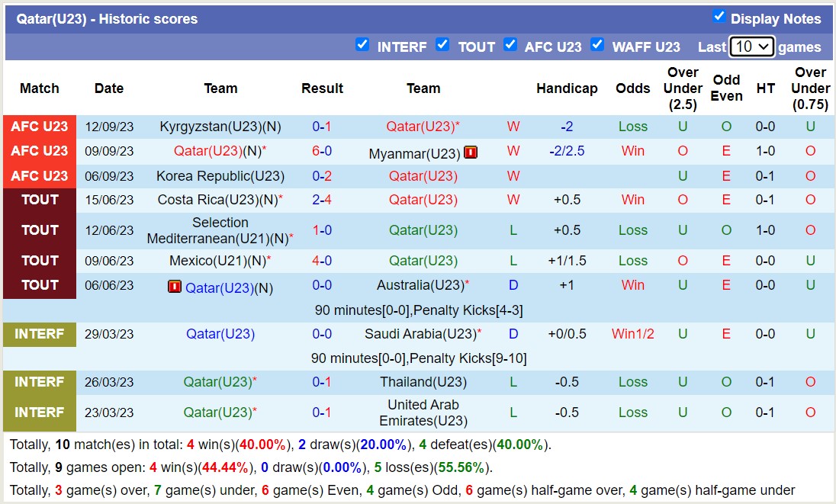Click the 6-0 result against Myanmar
The image size is (836, 504).
tap(322, 151)
